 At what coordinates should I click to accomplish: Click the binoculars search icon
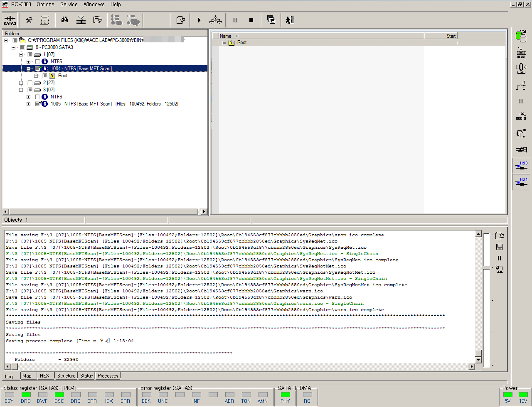[x=65, y=20]
